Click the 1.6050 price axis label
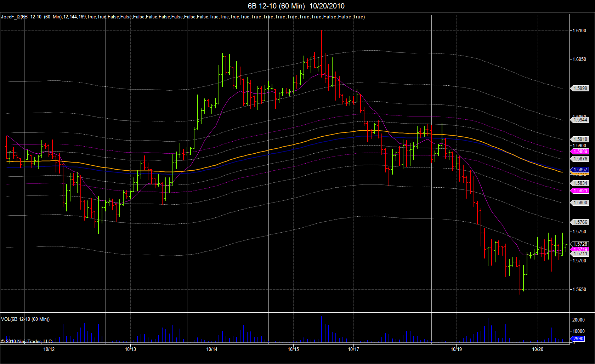The image size is (595, 364). click(x=579, y=59)
